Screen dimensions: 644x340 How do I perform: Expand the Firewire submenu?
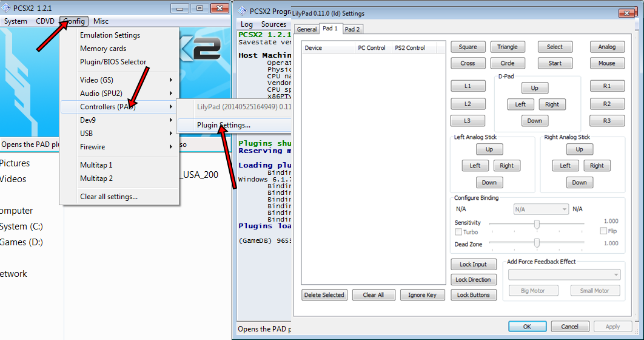coord(119,147)
